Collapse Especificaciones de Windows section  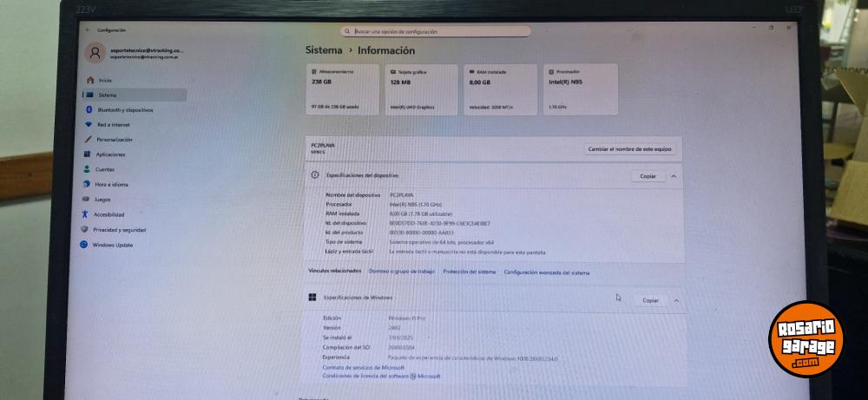point(676,300)
